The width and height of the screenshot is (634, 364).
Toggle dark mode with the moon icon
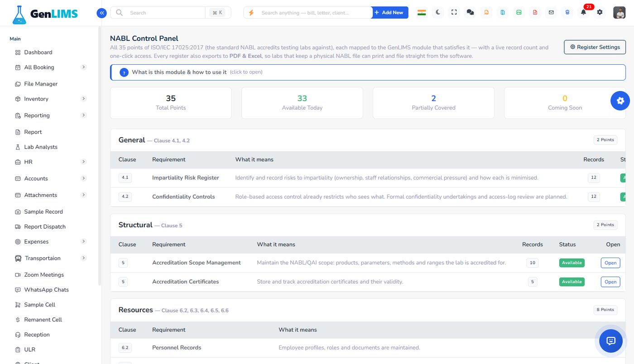click(438, 13)
